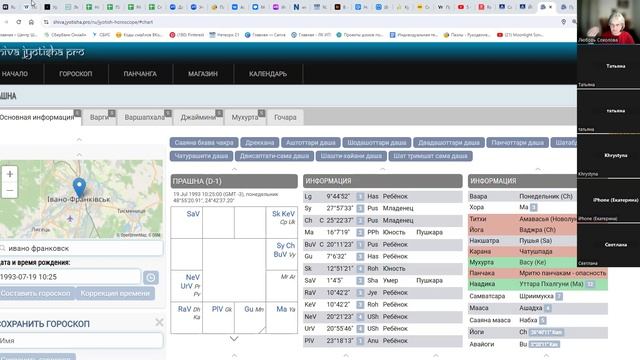
Task: Click Коррекция времени button
Action: click(x=115, y=293)
